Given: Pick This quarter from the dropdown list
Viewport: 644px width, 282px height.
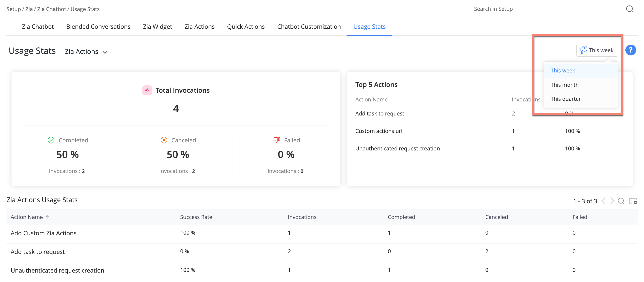Looking at the screenshot, I should point(580,99).
